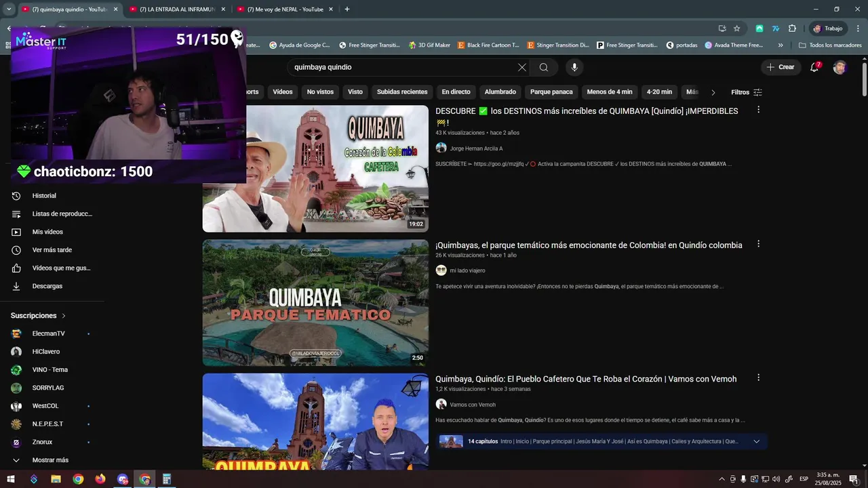The height and width of the screenshot is (488, 868).
Task: Click the blue 7v extension icon
Action: click(x=776, y=28)
